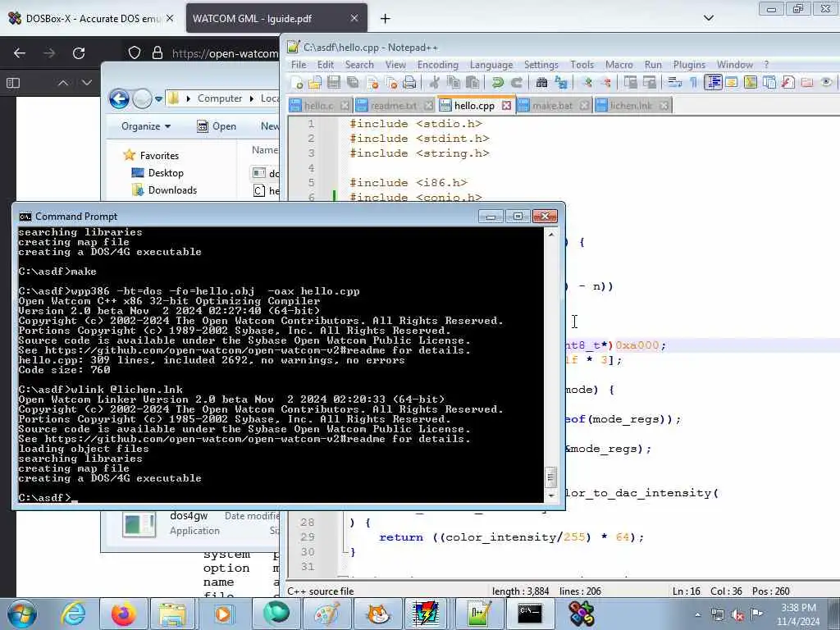Open the browser list-all-tabs chevron
840x630 pixels.
708,18
